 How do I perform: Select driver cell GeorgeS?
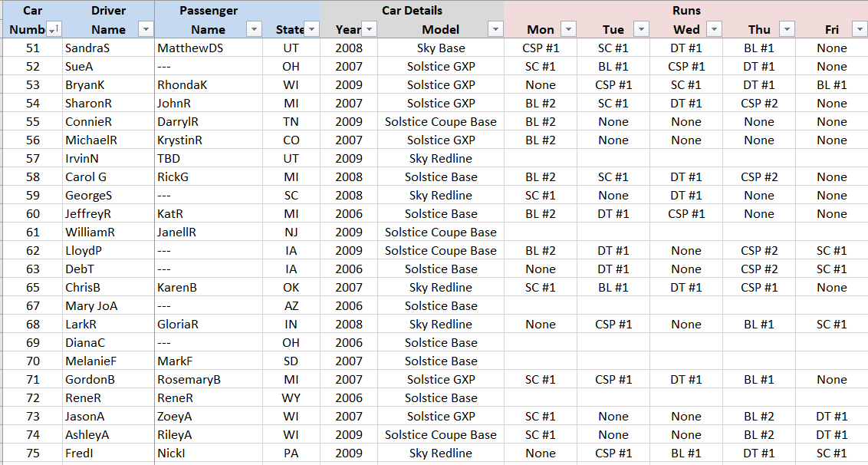109,196
